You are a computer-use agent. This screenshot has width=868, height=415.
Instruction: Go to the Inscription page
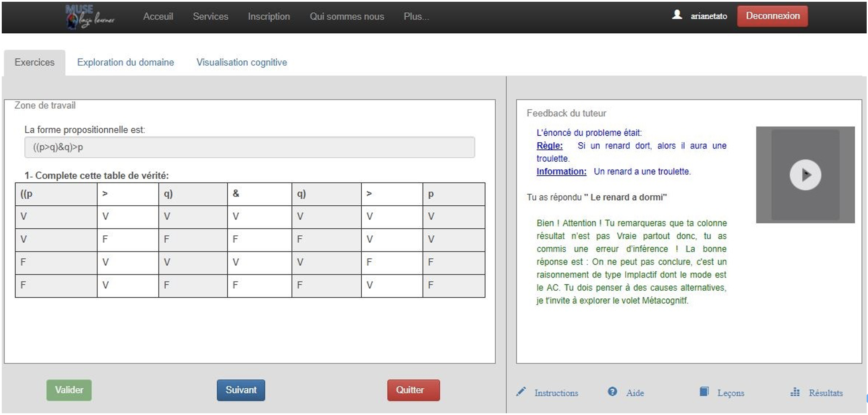(x=269, y=16)
